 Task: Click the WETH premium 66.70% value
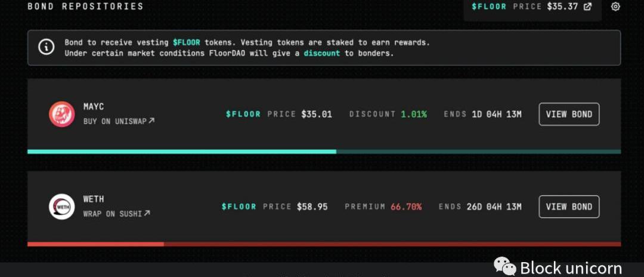406,207
